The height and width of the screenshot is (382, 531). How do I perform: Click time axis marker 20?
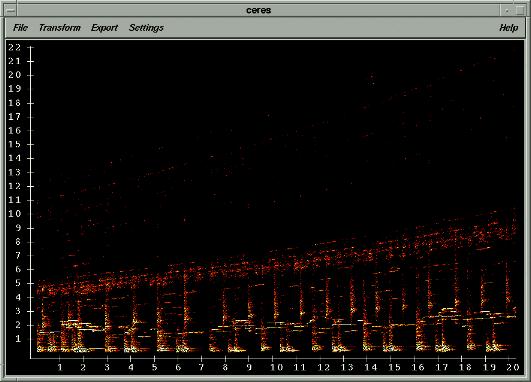512,367
